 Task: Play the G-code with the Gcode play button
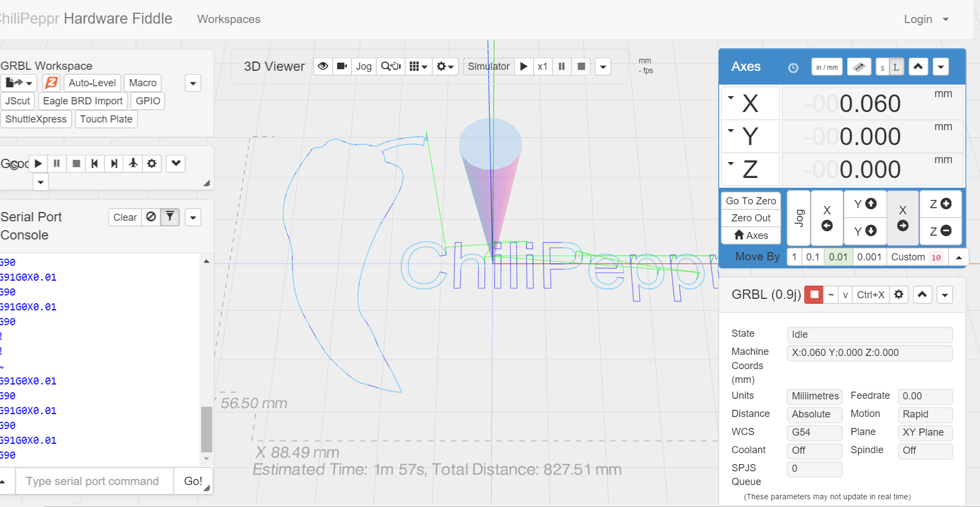(38, 163)
